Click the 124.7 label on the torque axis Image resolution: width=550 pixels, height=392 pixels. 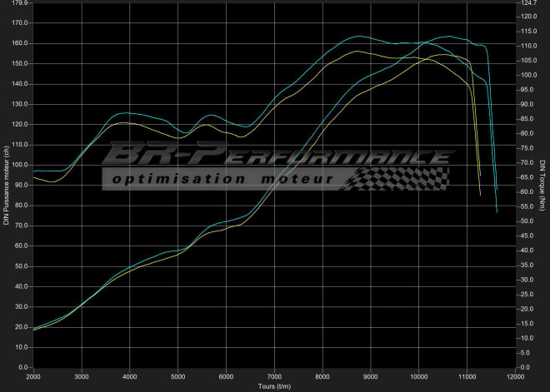[527, 3]
